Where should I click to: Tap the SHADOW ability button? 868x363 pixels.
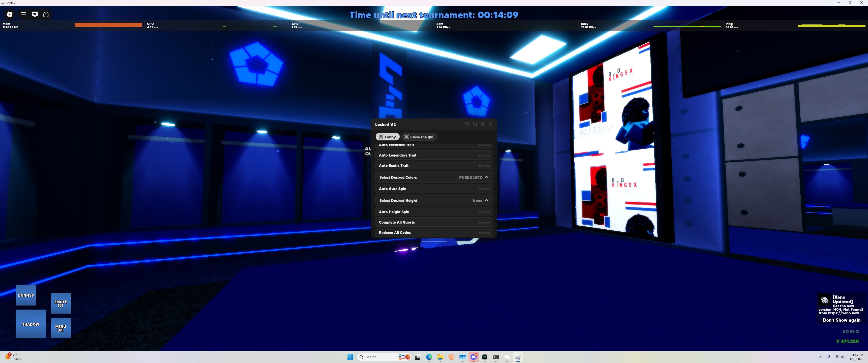pyautogui.click(x=31, y=324)
